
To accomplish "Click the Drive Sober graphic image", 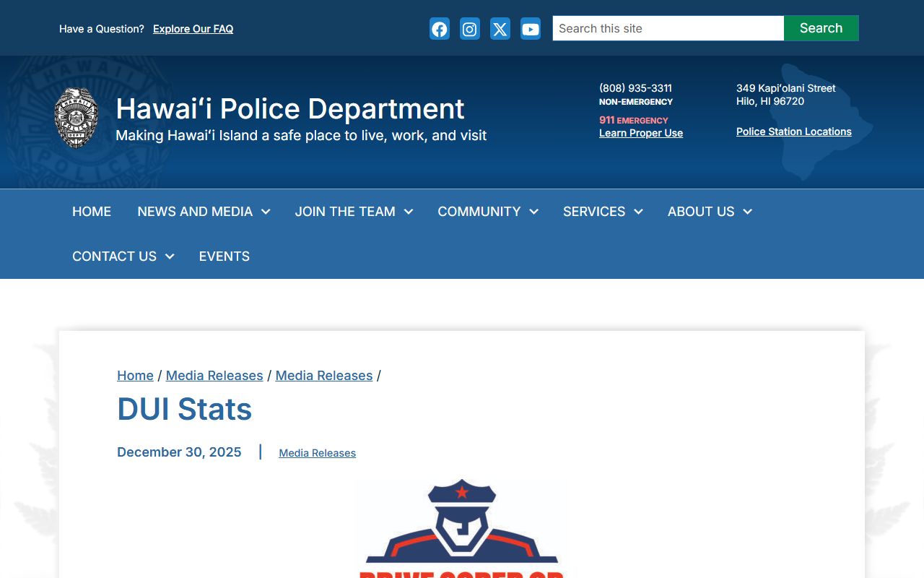I will click(x=462, y=527).
